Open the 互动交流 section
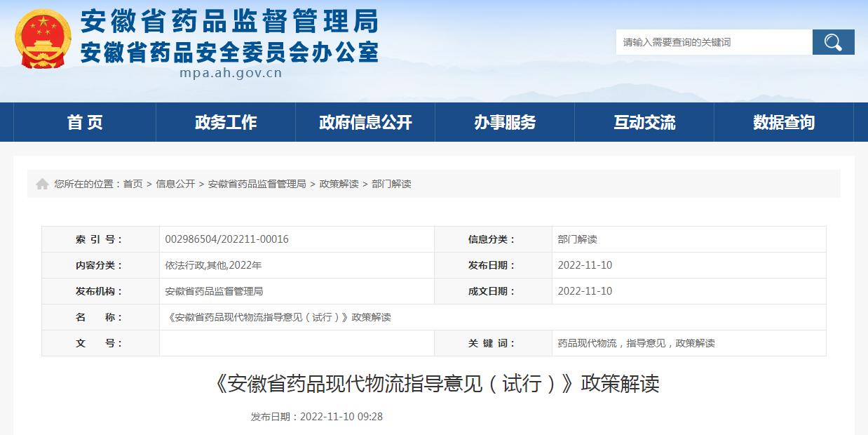 click(x=644, y=121)
